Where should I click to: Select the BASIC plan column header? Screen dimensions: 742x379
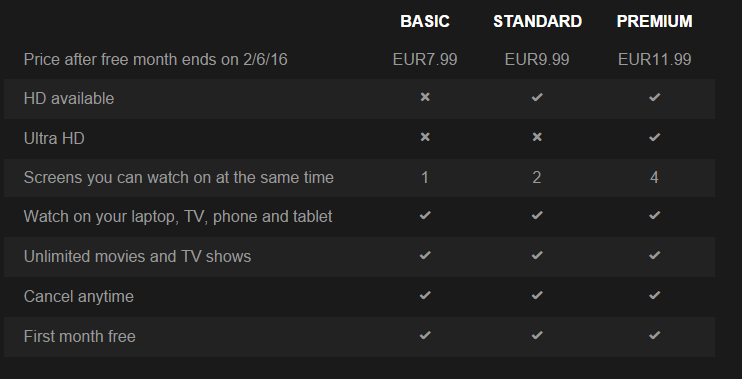(x=425, y=21)
